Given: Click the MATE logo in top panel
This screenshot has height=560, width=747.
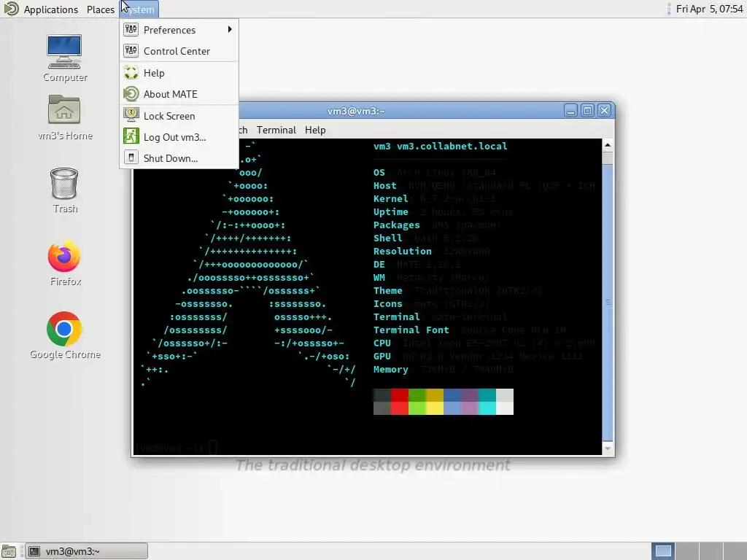Looking at the screenshot, I should click(10, 9).
